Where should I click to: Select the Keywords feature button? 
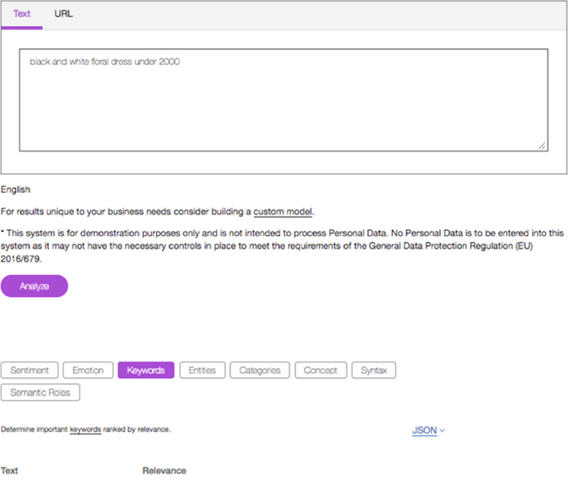click(x=146, y=370)
